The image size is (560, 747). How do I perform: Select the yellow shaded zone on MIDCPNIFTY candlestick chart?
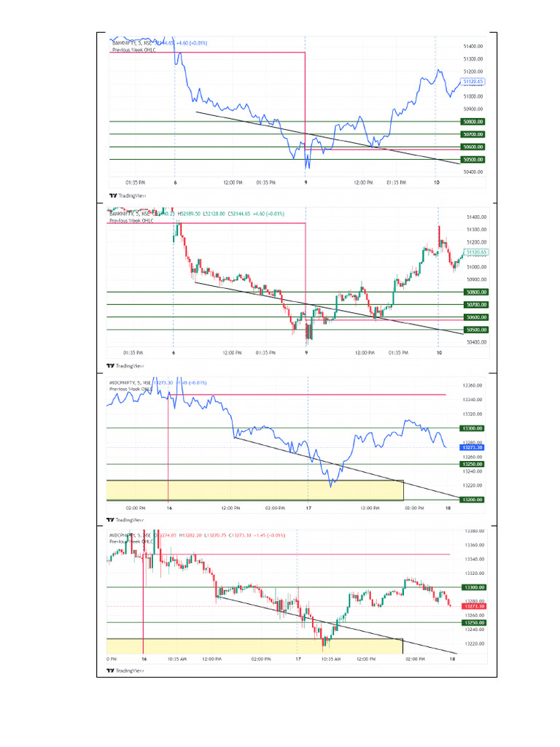(x=254, y=646)
